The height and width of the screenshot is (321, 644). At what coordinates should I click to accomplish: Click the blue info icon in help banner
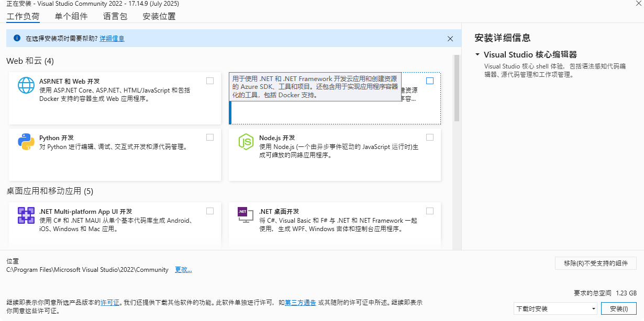(17, 38)
